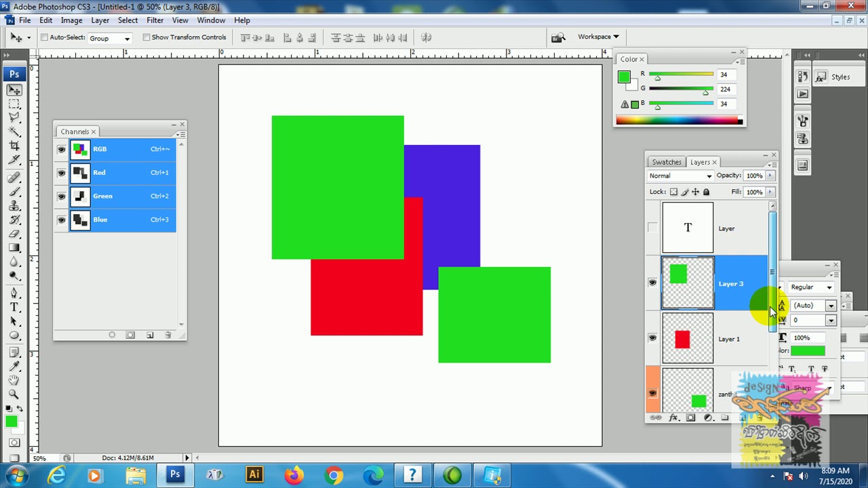Open the Normal blend mode dropdown

pos(680,176)
